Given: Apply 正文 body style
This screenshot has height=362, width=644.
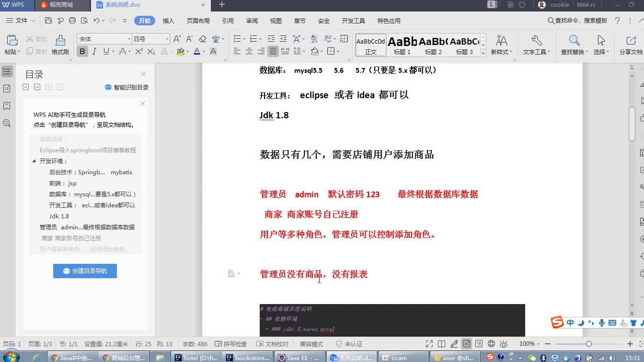Looking at the screenshot, I should [x=371, y=45].
